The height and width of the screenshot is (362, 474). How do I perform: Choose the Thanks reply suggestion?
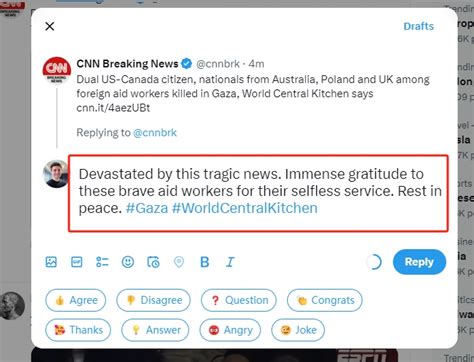coord(78,330)
